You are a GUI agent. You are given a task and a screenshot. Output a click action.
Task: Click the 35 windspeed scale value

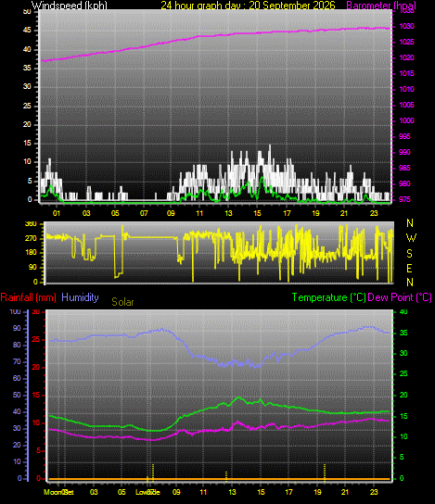click(x=27, y=69)
